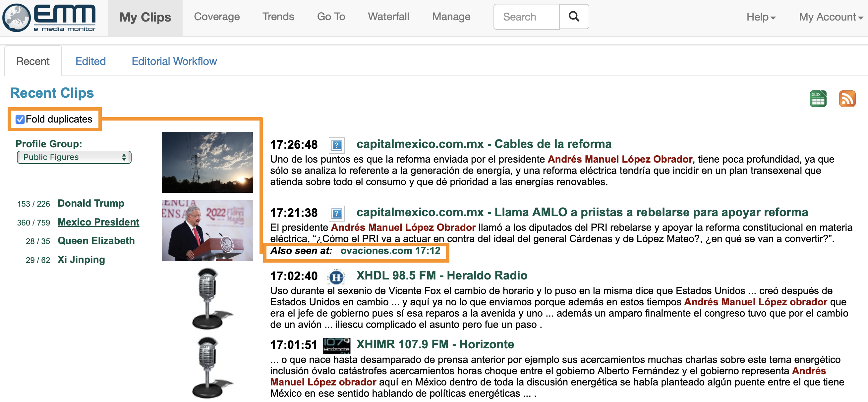
Task: Switch to the Edited tab
Action: tap(90, 61)
